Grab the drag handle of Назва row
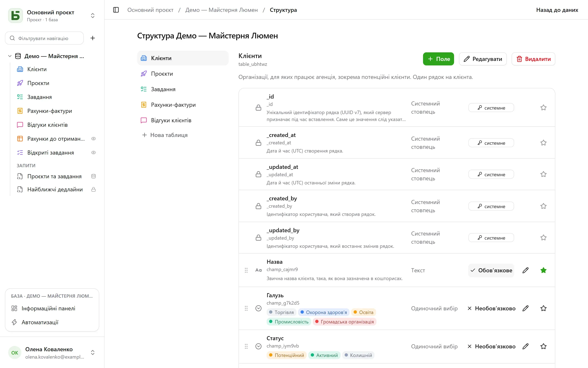Screen dimensions: 588x368 click(246, 270)
